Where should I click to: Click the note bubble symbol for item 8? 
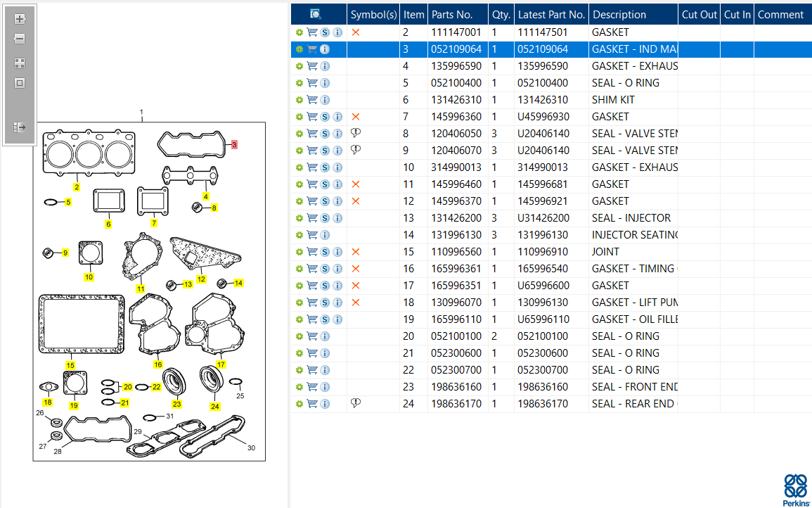pyautogui.click(x=356, y=133)
